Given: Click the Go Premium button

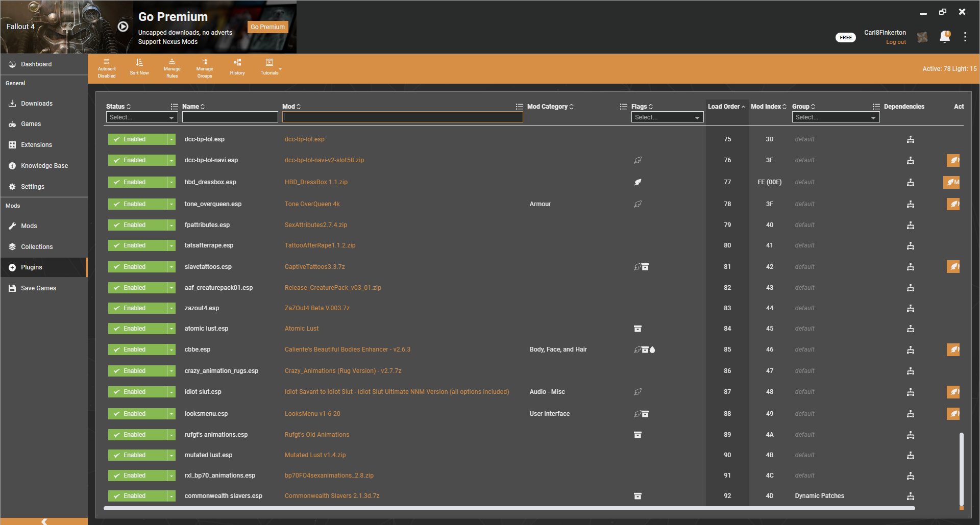Looking at the screenshot, I should coord(267,27).
